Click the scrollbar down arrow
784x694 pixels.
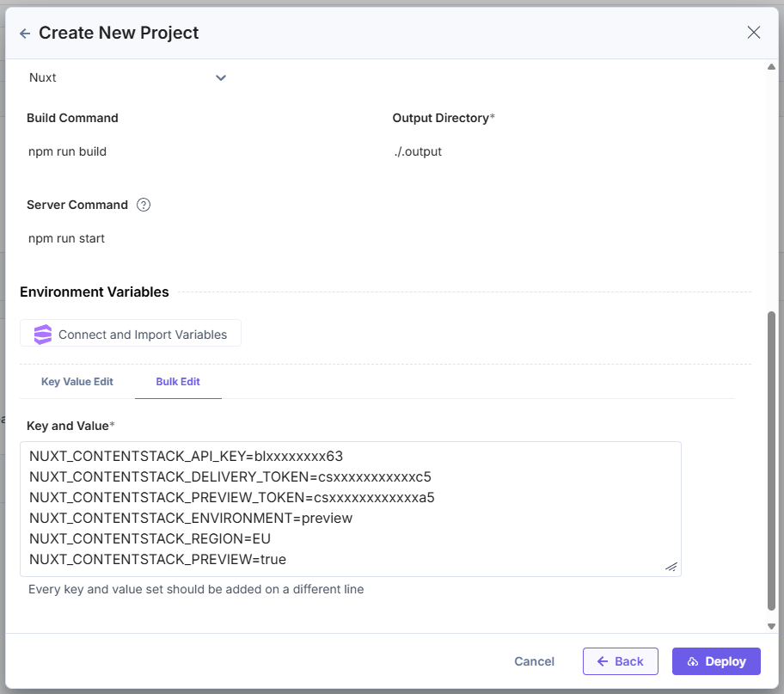772,627
